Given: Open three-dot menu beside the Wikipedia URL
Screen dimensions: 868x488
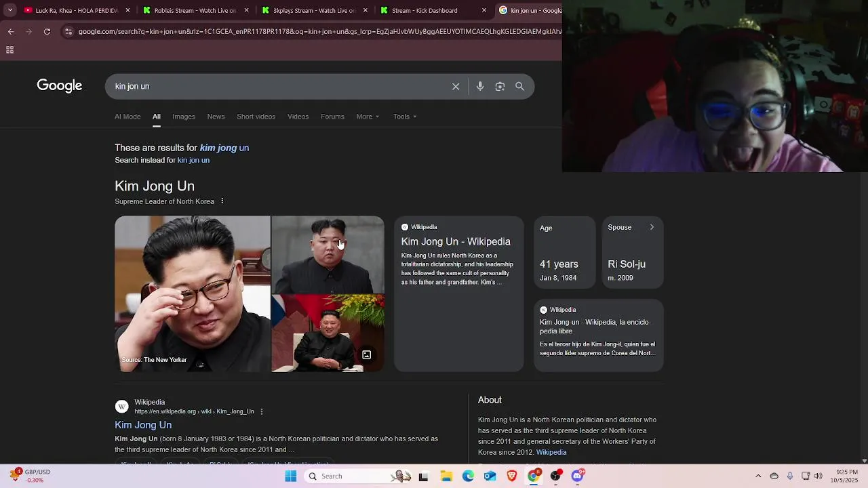Looking at the screenshot, I should point(262,411).
